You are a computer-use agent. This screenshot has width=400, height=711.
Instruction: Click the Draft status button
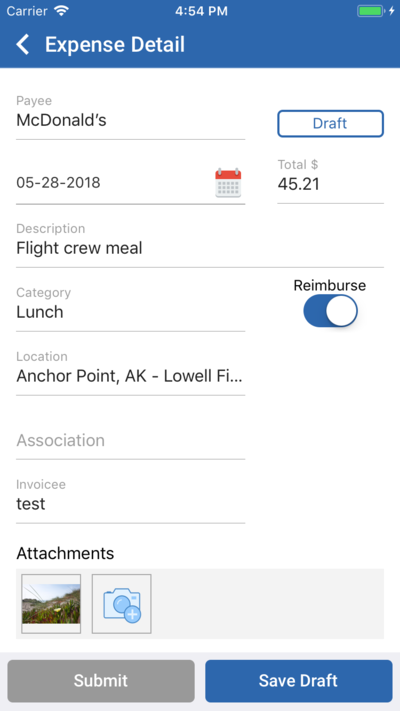[x=331, y=123]
